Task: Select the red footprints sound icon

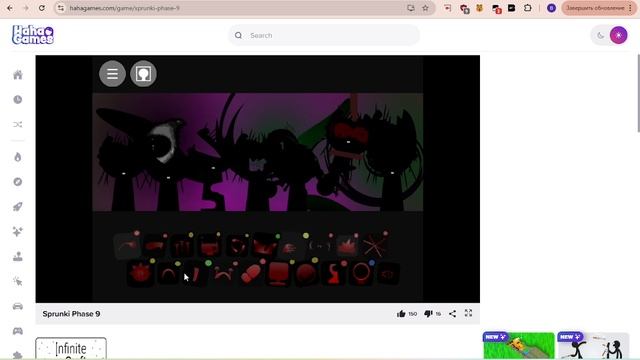Action: [x=251, y=273]
